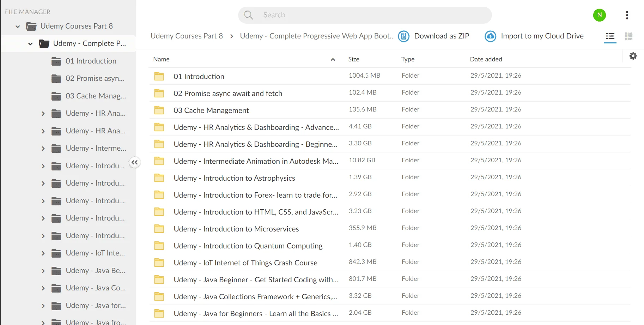Open Intermediate Animation in Autodesk Ma... folder

(256, 161)
